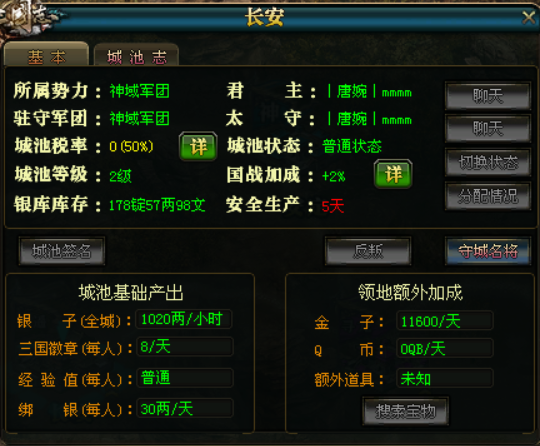The width and height of the screenshot is (540, 446).
Task: Click the 太守 name 唐婉
Action: [x=352, y=119]
